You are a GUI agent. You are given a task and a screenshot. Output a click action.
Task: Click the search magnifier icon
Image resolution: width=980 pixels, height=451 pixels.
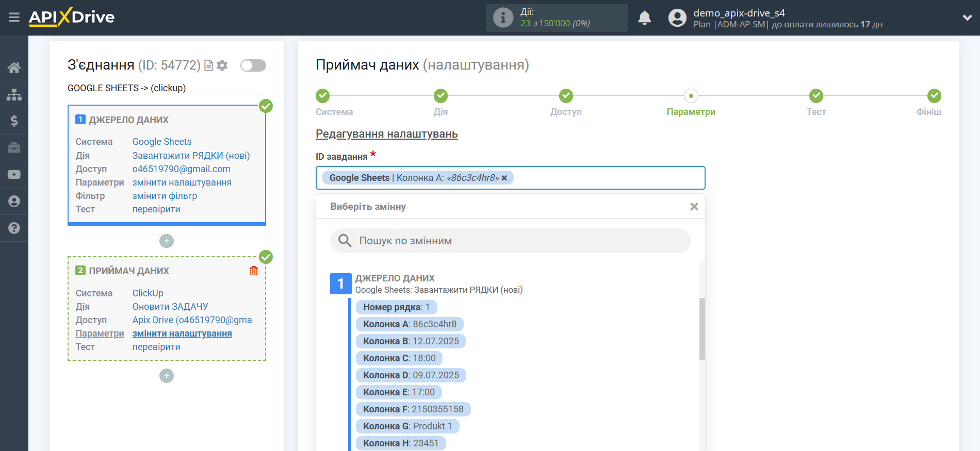click(x=345, y=241)
